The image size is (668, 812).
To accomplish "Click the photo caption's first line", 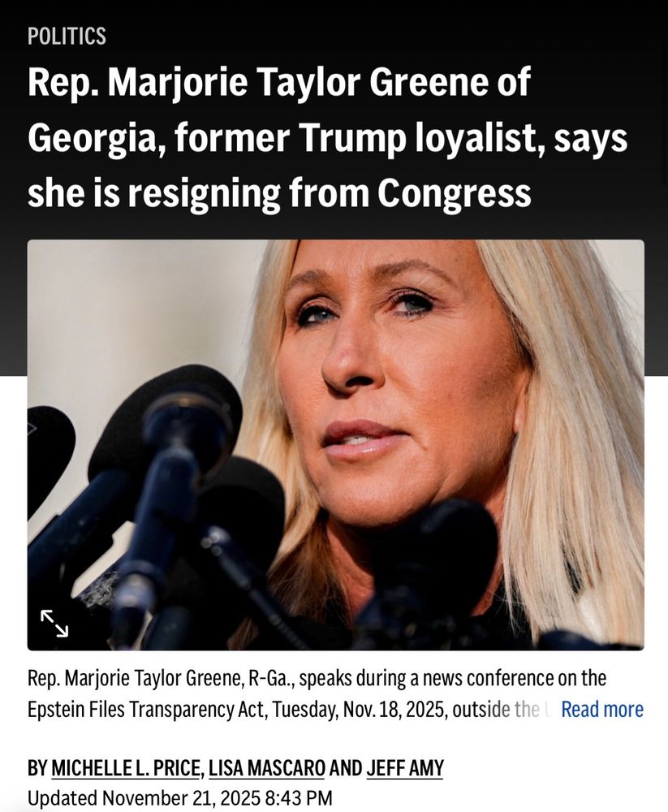I will click(x=317, y=678).
